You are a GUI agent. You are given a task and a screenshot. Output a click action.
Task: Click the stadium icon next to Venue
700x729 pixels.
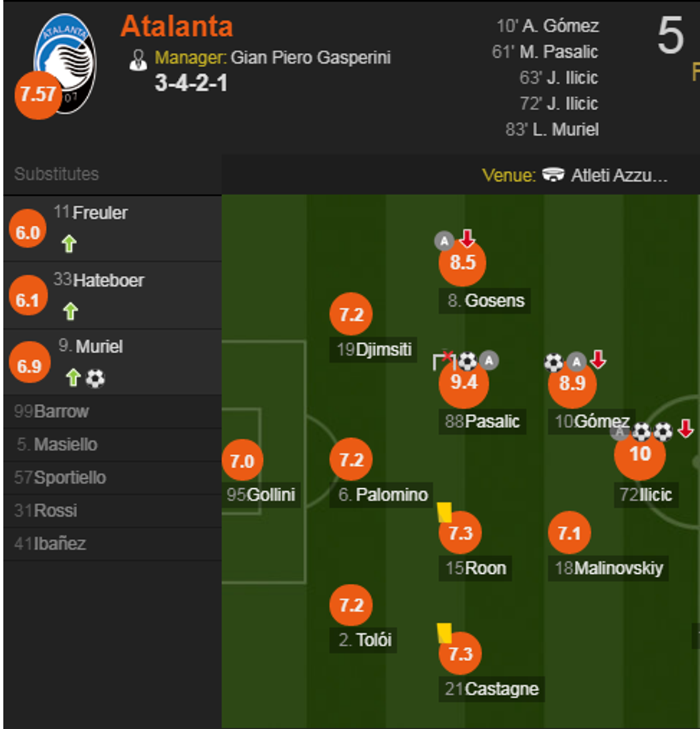click(553, 175)
